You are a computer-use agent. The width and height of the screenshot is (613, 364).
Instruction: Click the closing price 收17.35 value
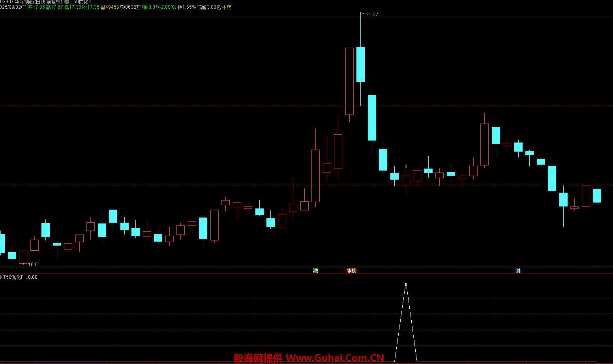(x=91, y=7)
